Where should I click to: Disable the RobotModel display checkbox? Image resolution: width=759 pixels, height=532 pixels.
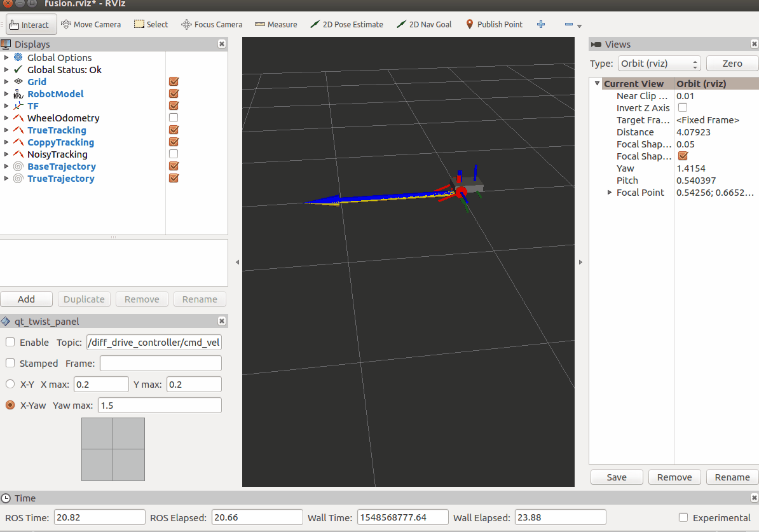(x=174, y=94)
